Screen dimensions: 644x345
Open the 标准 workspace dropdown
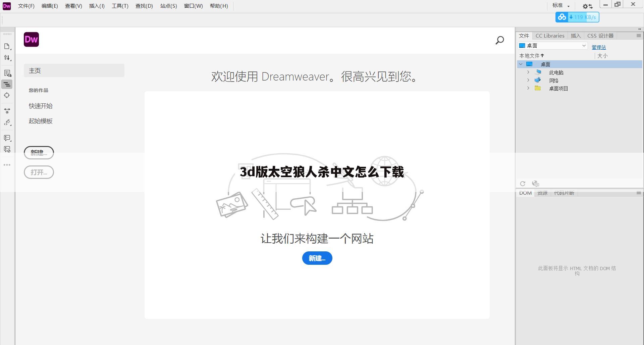(561, 6)
